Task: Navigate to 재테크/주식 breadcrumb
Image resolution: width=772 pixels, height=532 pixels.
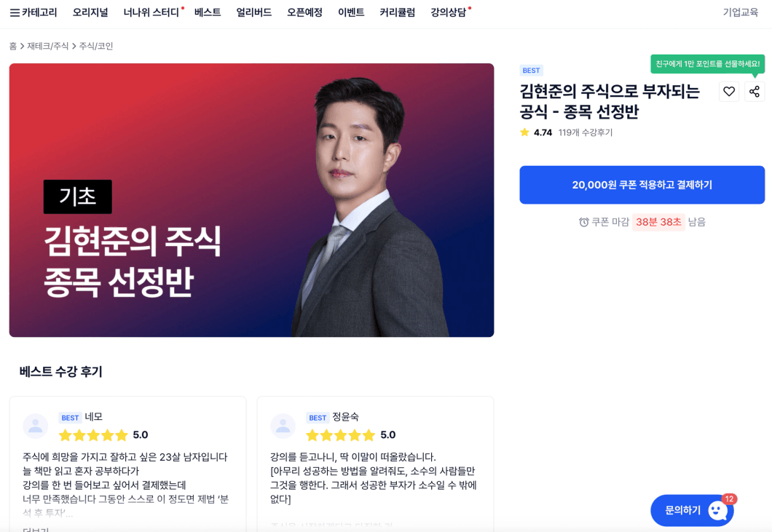Action: 48,46
